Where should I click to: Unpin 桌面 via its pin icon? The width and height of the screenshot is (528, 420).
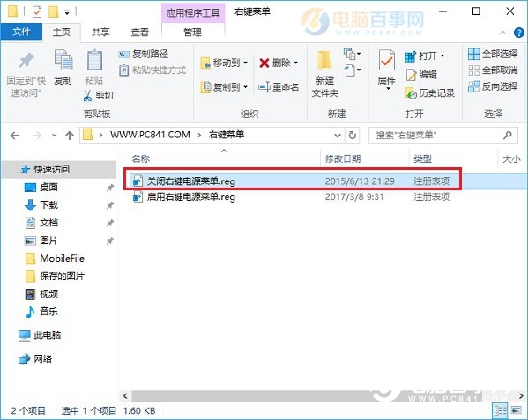110,188
